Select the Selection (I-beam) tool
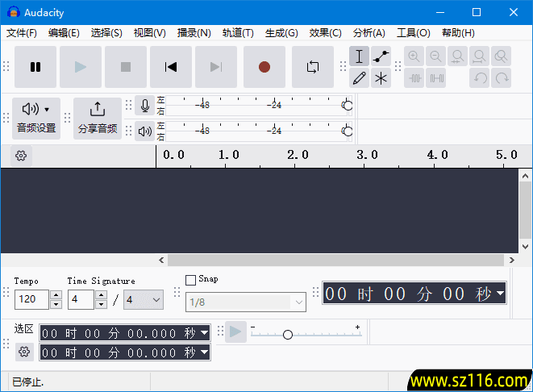 click(x=360, y=56)
